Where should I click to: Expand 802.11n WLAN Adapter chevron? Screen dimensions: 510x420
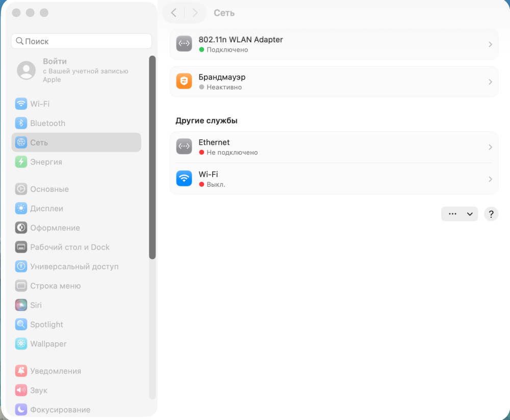coord(490,44)
